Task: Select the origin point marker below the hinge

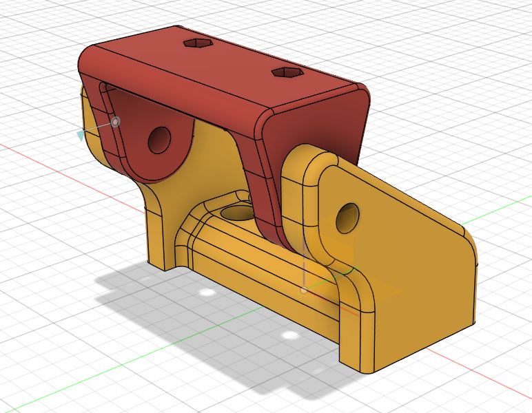Action: click(304, 290)
